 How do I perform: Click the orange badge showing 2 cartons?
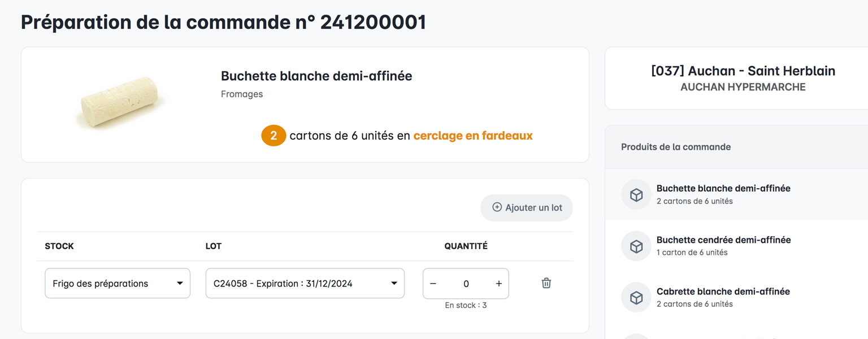(x=274, y=136)
